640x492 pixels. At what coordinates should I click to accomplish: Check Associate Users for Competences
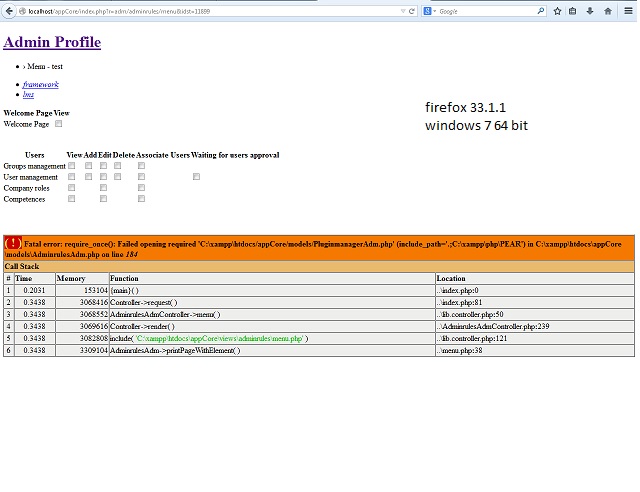pos(141,199)
